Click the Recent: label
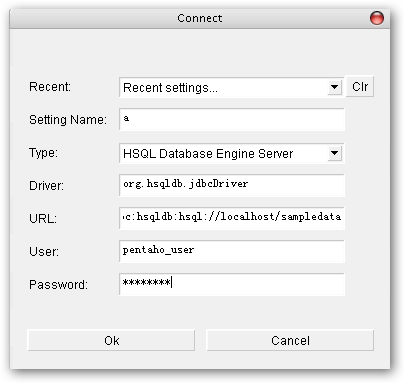The image size is (404, 383). (50, 87)
